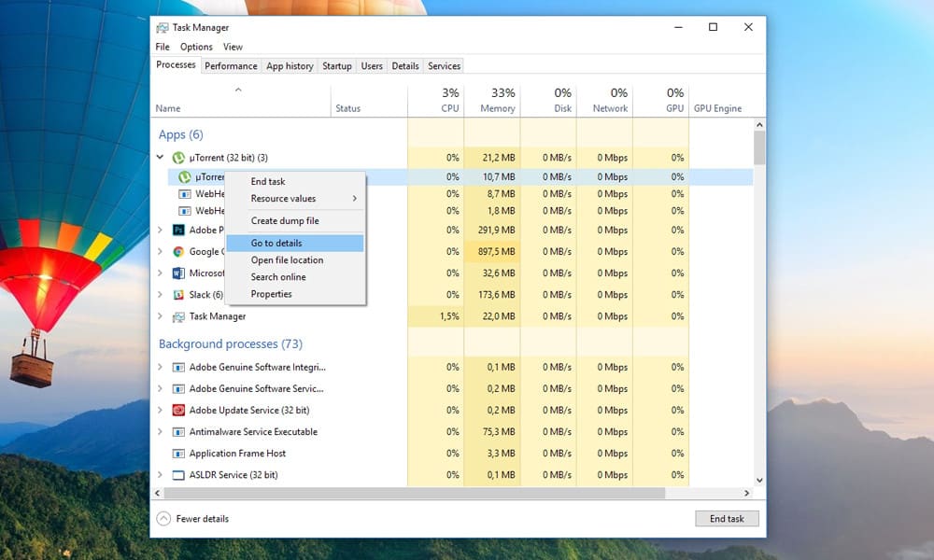Viewport: 934px width, 560px height.
Task: Switch to the Users tab
Action: pos(372,66)
